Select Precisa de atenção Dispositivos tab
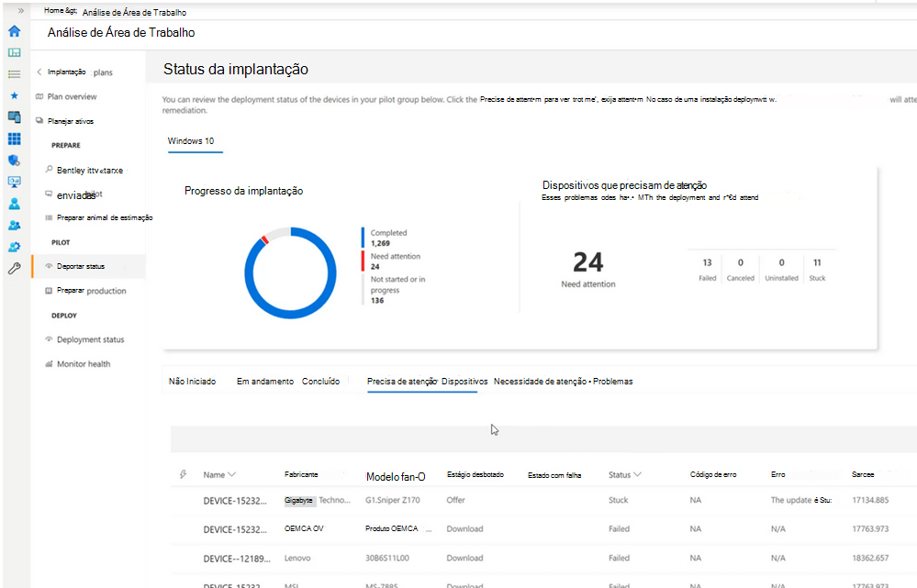917x588 pixels. pyautogui.click(x=427, y=381)
